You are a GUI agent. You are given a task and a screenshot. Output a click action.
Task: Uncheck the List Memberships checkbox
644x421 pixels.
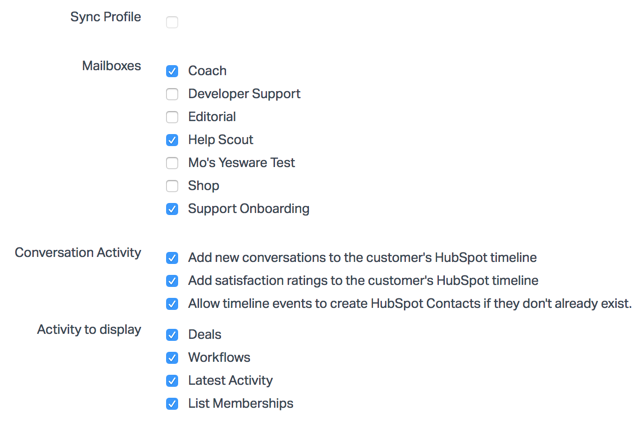click(172, 404)
